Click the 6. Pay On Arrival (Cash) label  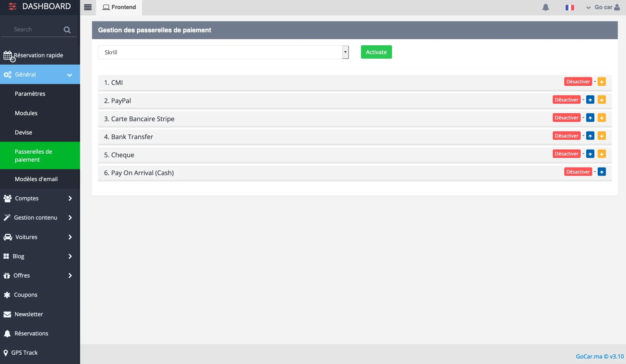pyautogui.click(x=139, y=173)
